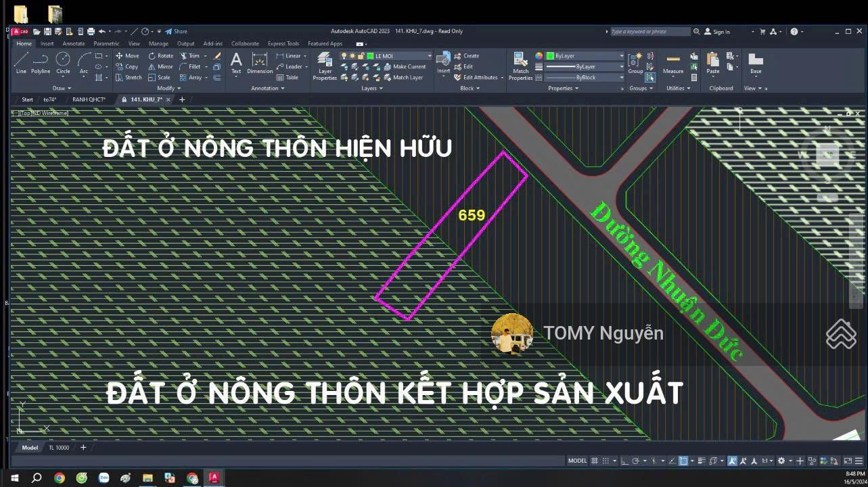Choose the Polyline tool
The image size is (868, 487).
[x=41, y=62]
